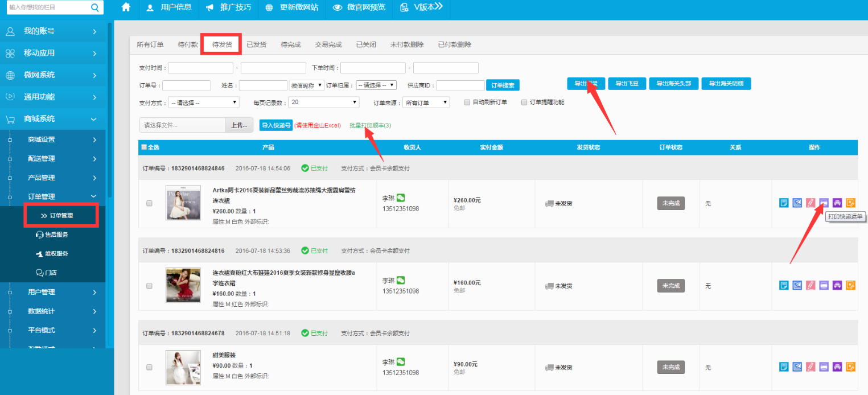Enable 自动刷新订单 checkbox
Screen dimensions: 868x395
(x=467, y=102)
